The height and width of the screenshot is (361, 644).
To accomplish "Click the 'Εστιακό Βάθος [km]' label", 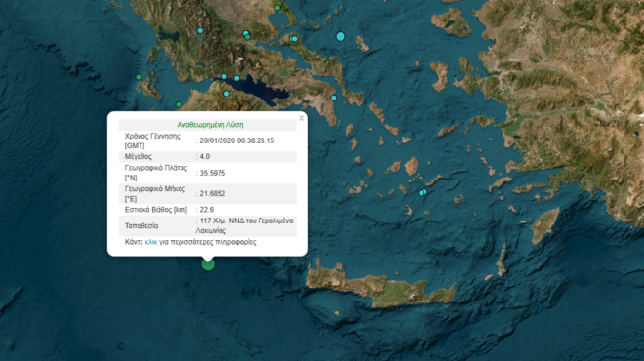I will 156,210.
